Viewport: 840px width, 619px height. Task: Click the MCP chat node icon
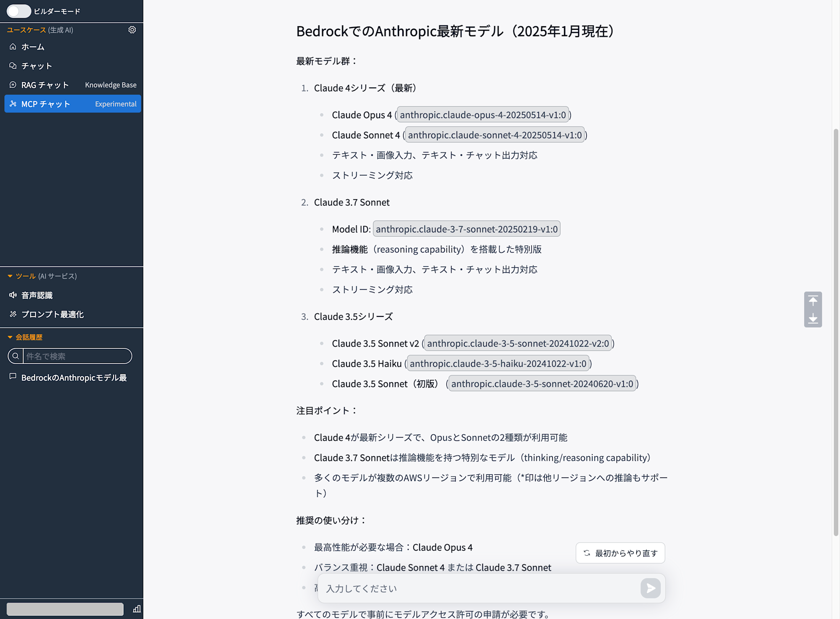[13, 104]
